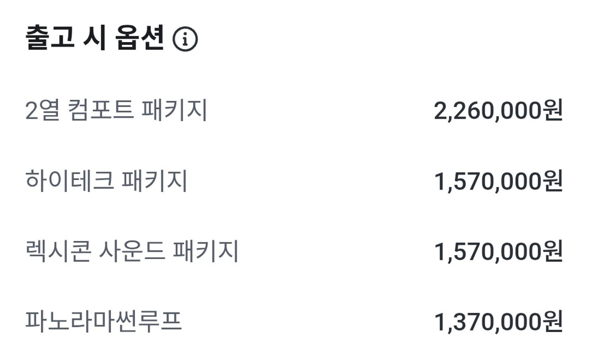Show details for options at release

pos(185,39)
